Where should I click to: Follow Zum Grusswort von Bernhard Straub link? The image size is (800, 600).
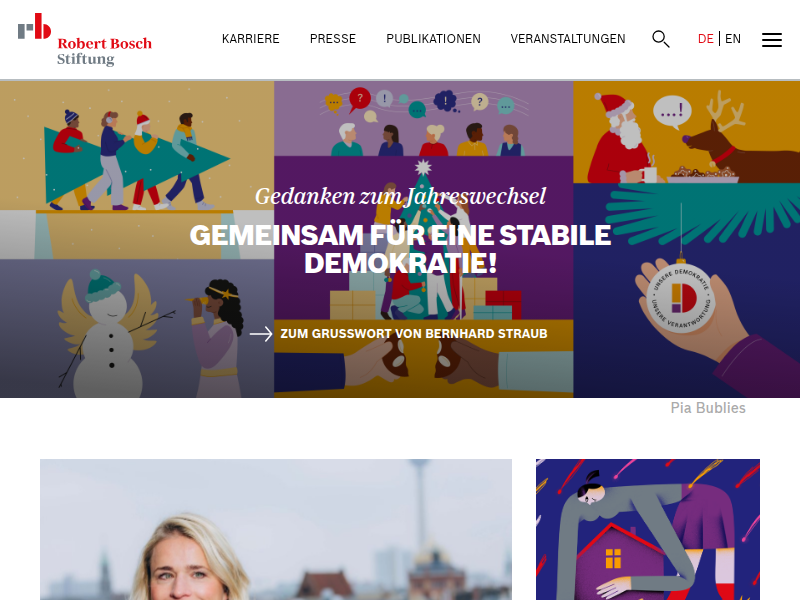(x=414, y=334)
